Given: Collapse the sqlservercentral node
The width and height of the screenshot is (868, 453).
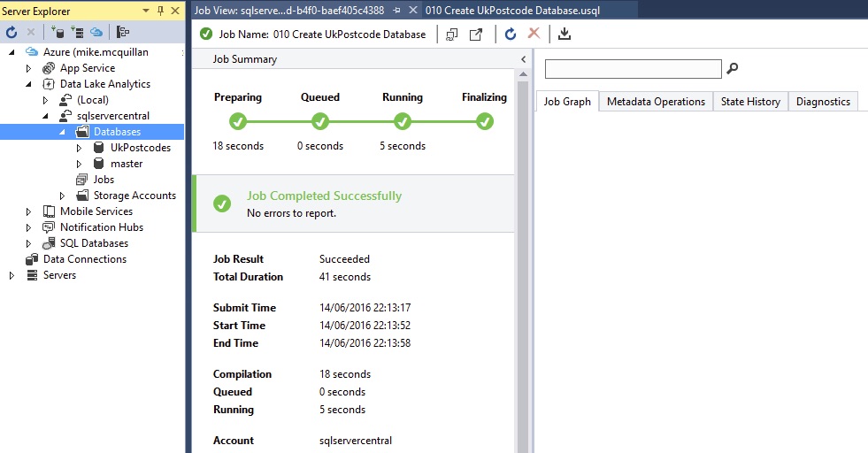Looking at the screenshot, I should pos(45,116).
